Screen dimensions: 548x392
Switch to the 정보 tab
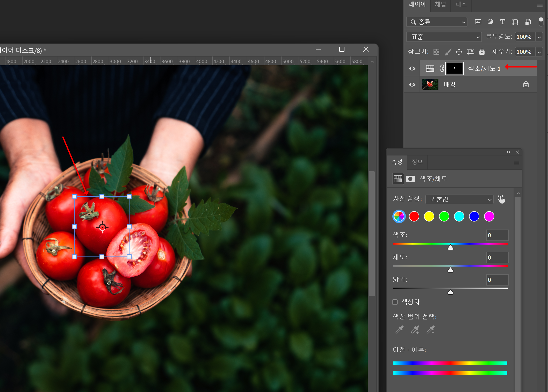pyautogui.click(x=417, y=162)
